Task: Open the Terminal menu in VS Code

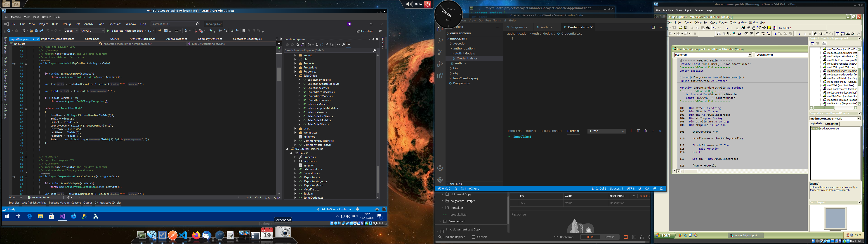Action: (500, 20)
